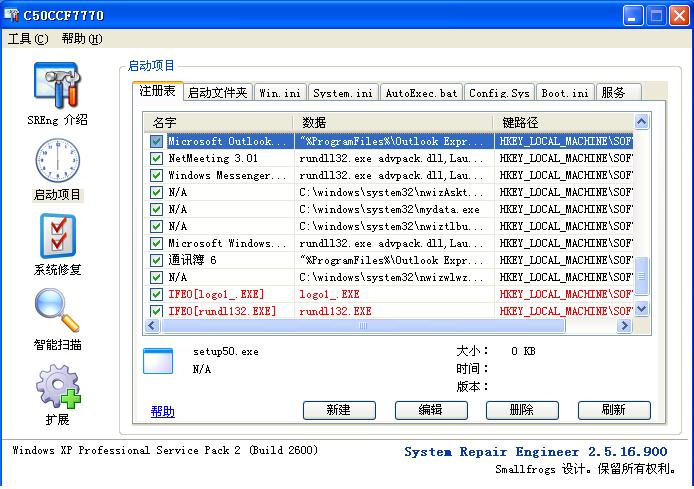Select the IFEO[rundl132.EXE] row
694x489 pixels.
click(x=389, y=311)
